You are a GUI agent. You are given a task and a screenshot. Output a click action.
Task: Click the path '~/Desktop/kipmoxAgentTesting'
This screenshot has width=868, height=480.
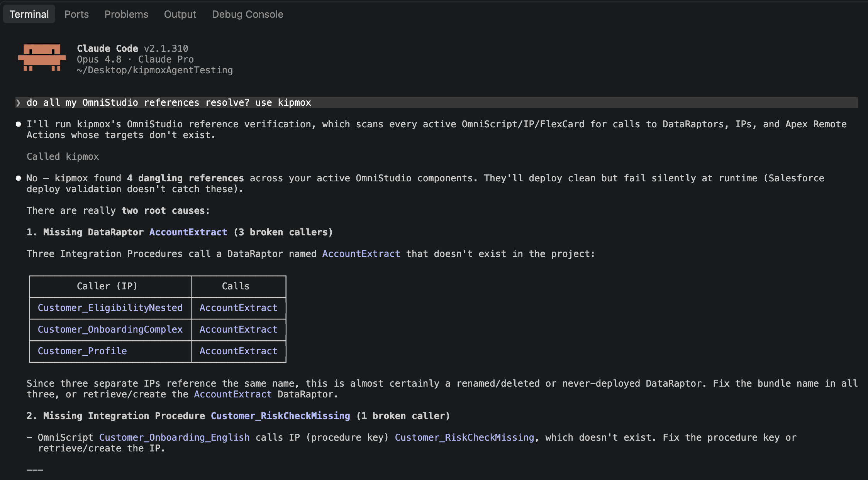154,70
